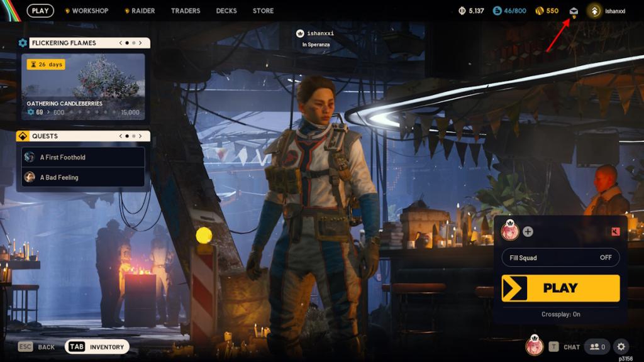Add a squad member with plus icon
The image size is (644, 362).
(x=528, y=231)
